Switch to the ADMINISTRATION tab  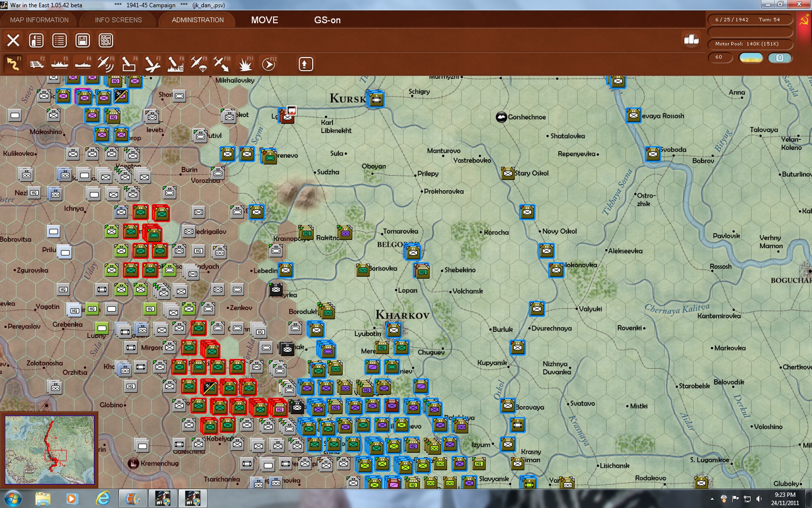(198, 20)
